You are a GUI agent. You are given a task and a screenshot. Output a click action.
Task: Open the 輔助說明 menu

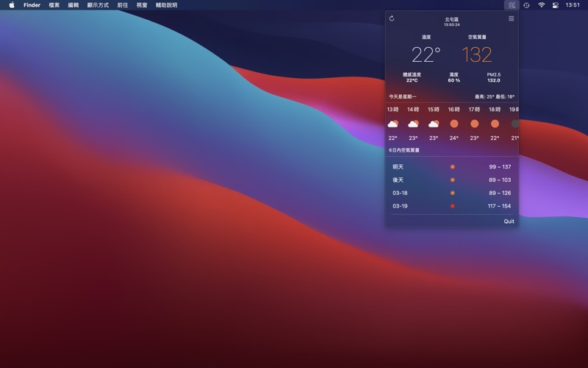point(167,5)
